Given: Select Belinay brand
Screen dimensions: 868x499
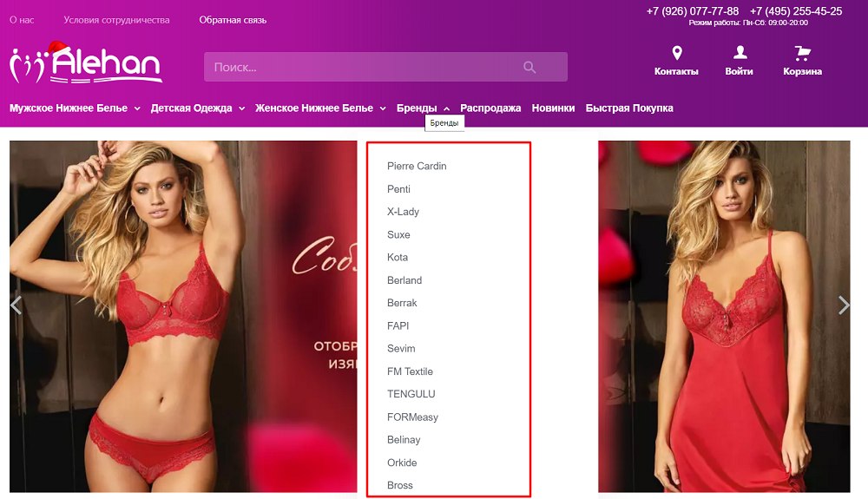Looking at the screenshot, I should 404,440.
